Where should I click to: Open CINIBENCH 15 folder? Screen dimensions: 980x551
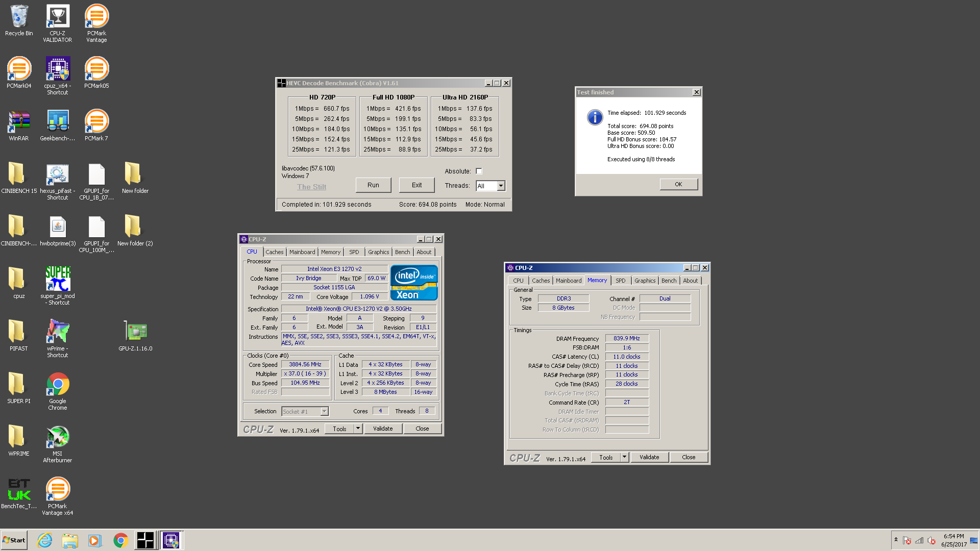pyautogui.click(x=19, y=178)
